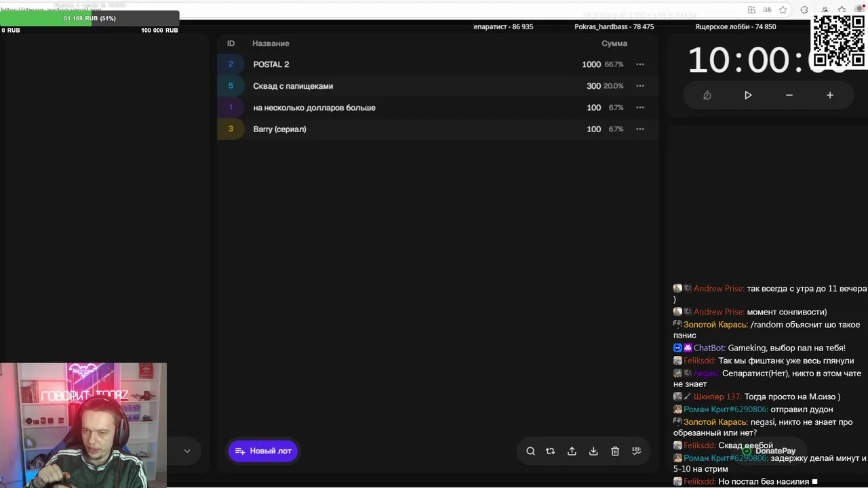Open options menu for Сквад с папищеками
This screenshot has height=488, width=868.
(639, 86)
